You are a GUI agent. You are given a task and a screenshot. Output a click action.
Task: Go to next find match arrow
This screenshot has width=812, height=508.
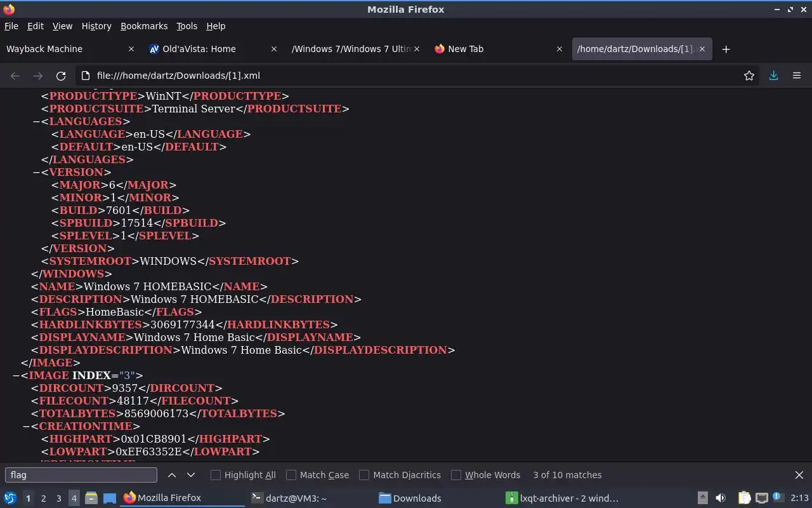click(191, 475)
